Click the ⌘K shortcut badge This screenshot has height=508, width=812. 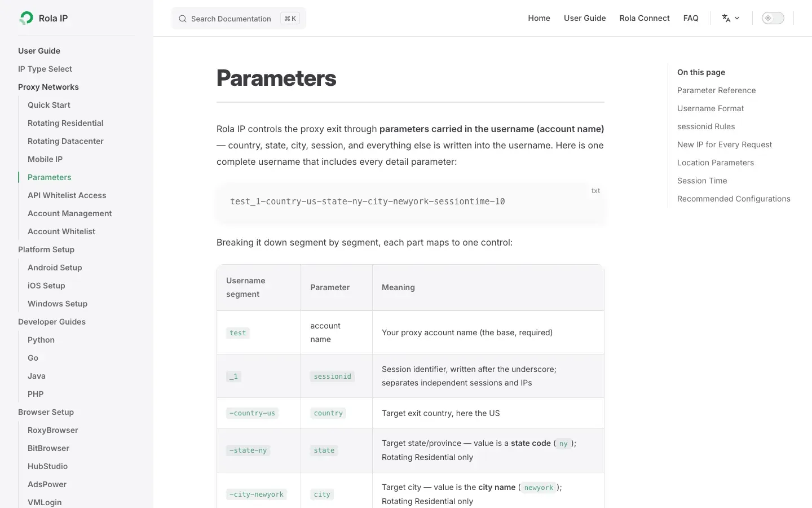290,19
